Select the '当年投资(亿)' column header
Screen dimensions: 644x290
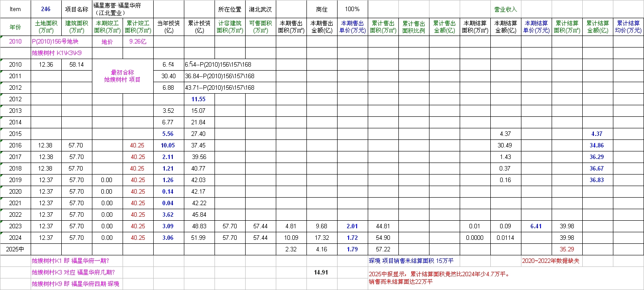tap(169, 27)
